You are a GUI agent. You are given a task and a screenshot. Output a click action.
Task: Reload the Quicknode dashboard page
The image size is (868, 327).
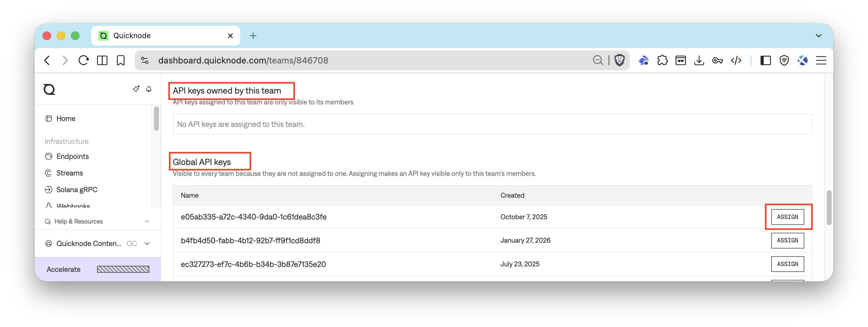pos(83,60)
